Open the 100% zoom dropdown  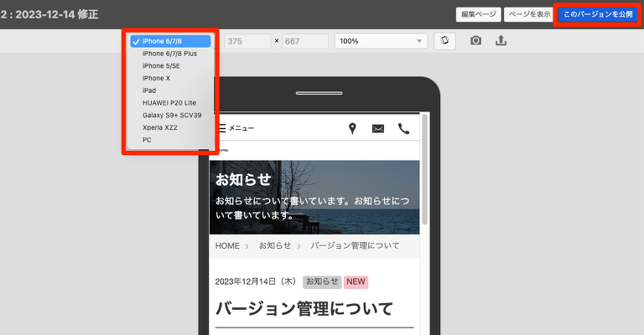tap(382, 40)
